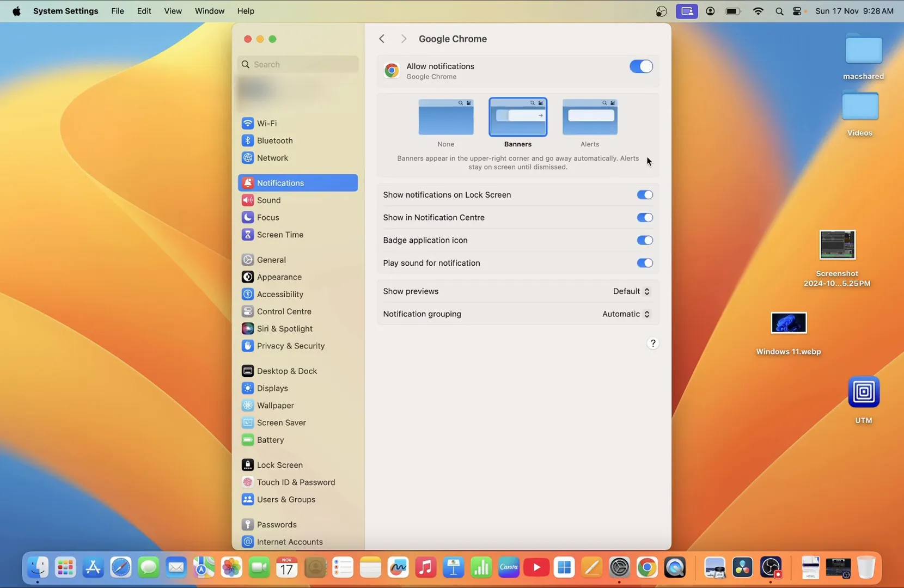Image resolution: width=904 pixels, height=588 pixels.
Task: Open Calendar from the Dock
Action: [286, 568]
